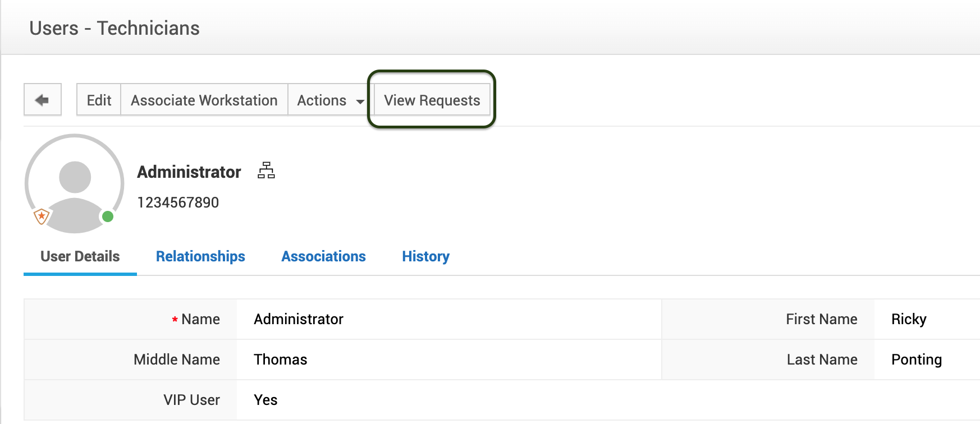Switch to the User Details tab
The image size is (980, 424).
pyautogui.click(x=80, y=256)
